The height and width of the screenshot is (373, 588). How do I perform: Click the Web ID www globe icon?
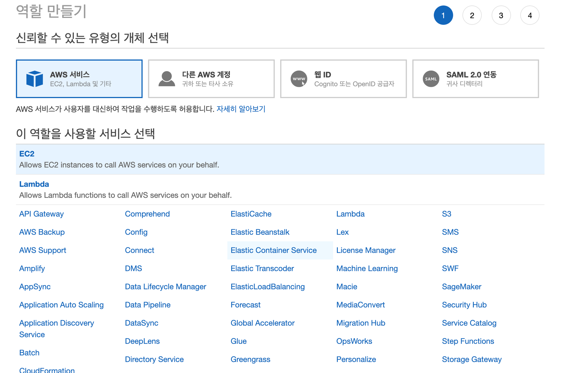pos(299,79)
